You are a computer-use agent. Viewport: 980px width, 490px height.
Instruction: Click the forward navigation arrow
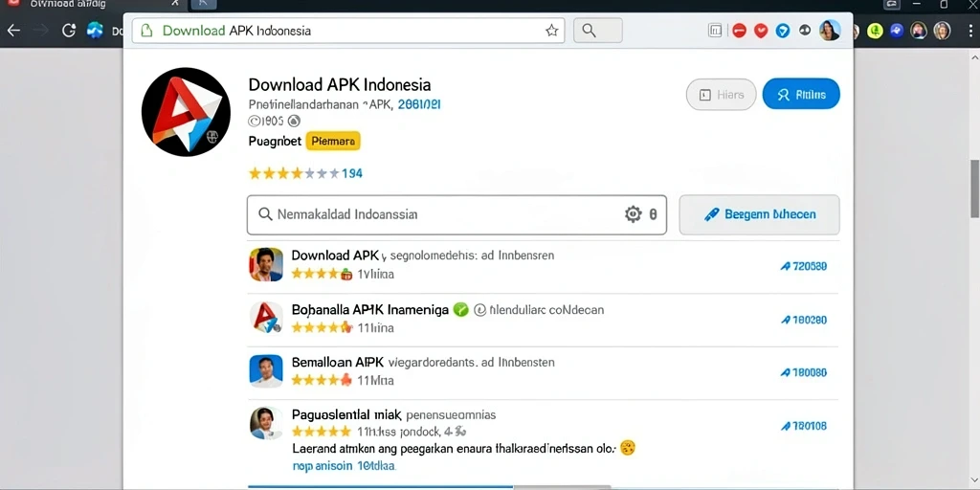click(x=41, y=30)
